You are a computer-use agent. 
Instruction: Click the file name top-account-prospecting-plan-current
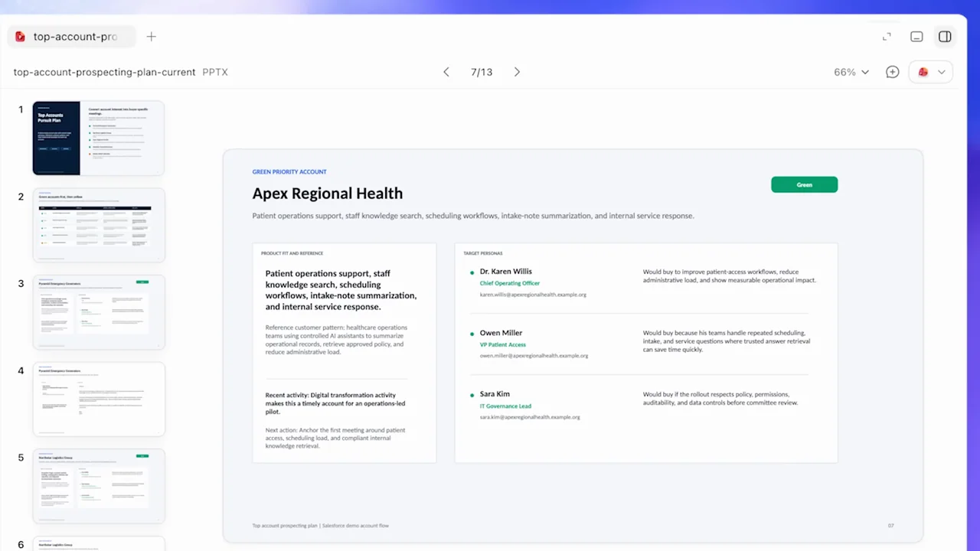(104, 72)
